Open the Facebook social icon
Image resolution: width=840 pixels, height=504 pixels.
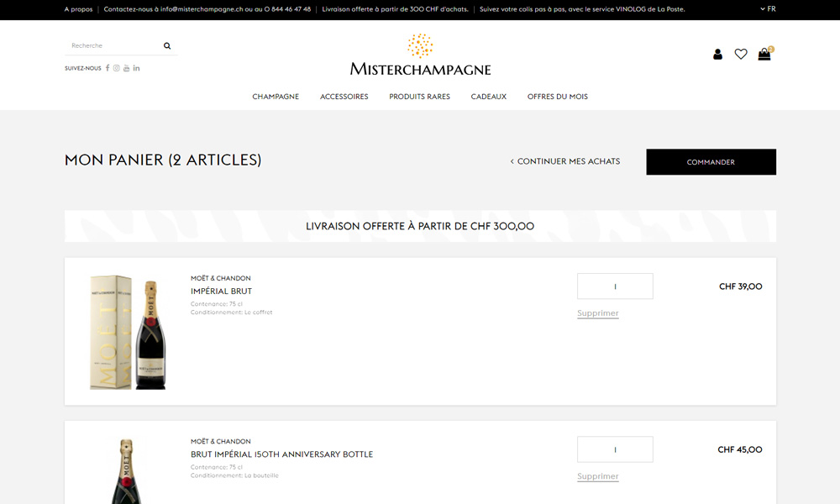click(108, 68)
